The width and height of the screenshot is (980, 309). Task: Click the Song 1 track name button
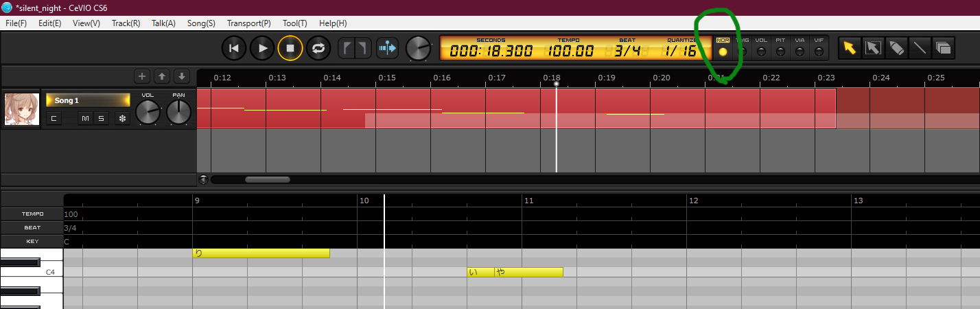coord(88,100)
